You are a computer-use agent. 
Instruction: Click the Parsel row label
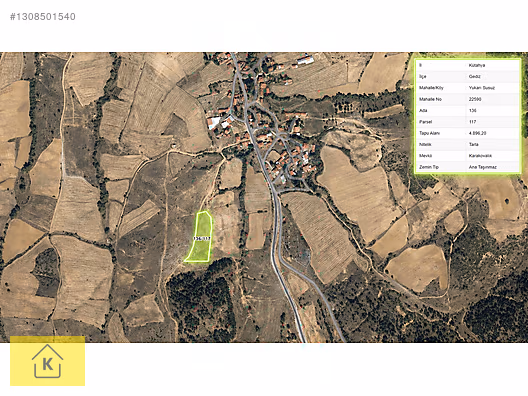click(x=425, y=122)
